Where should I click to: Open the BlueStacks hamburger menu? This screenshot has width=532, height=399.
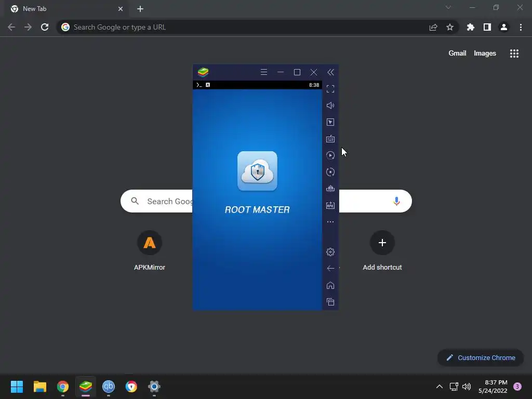263,72
